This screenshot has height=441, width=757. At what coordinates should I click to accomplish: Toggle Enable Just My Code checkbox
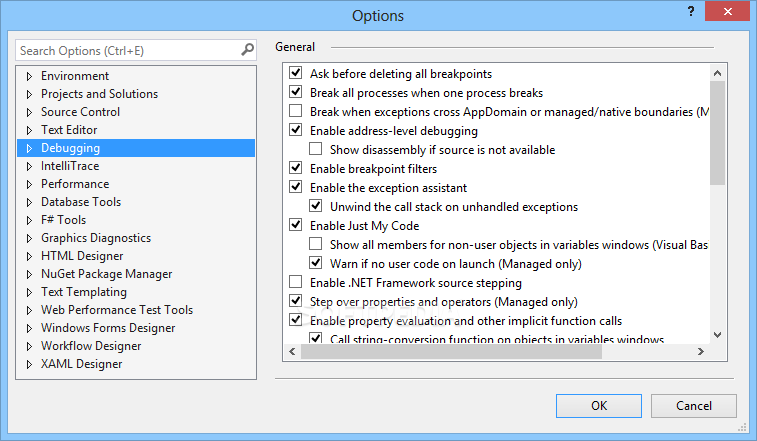(x=295, y=225)
